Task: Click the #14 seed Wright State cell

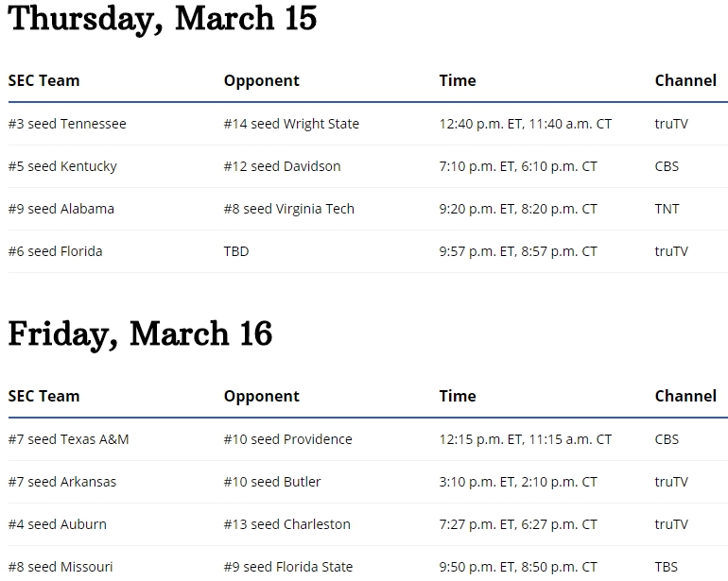Action: point(291,124)
